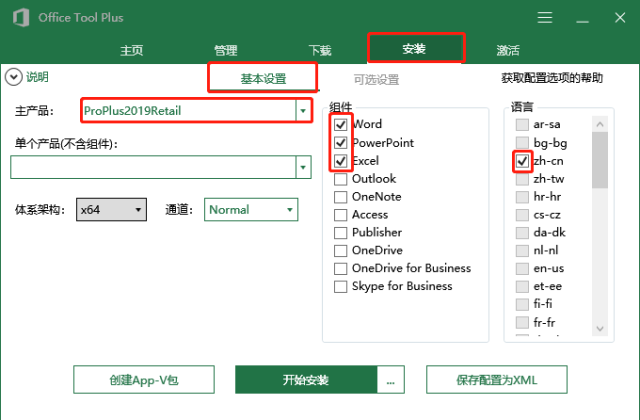The width and height of the screenshot is (640, 420).
Task: Enable the en-us language checkbox
Action: point(522,268)
